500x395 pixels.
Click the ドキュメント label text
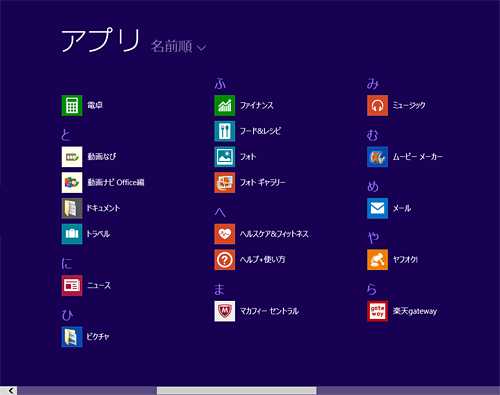103,208
